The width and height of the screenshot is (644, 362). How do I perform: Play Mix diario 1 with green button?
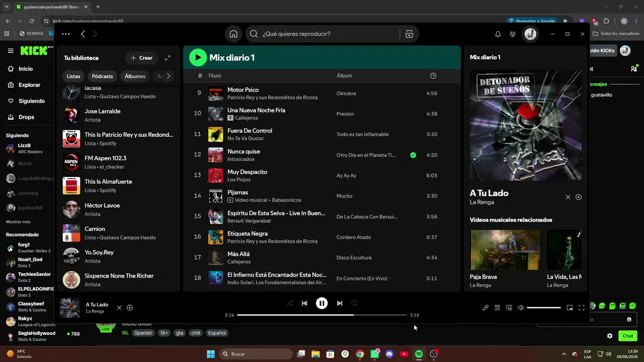click(198, 57)
